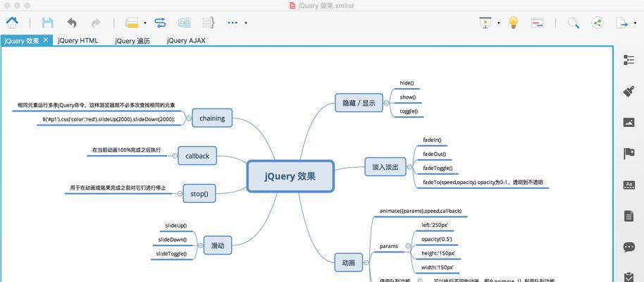Switch to jQuery AJAX sheet tab
The width and height of the screenshot is (644, 282).
186,41
